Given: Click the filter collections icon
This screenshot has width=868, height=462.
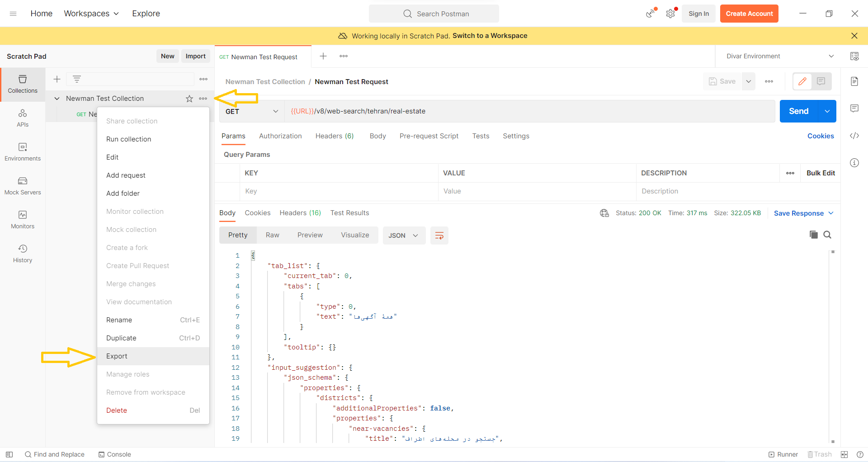Looking at the screenshot, I should (x=77, y=79).
